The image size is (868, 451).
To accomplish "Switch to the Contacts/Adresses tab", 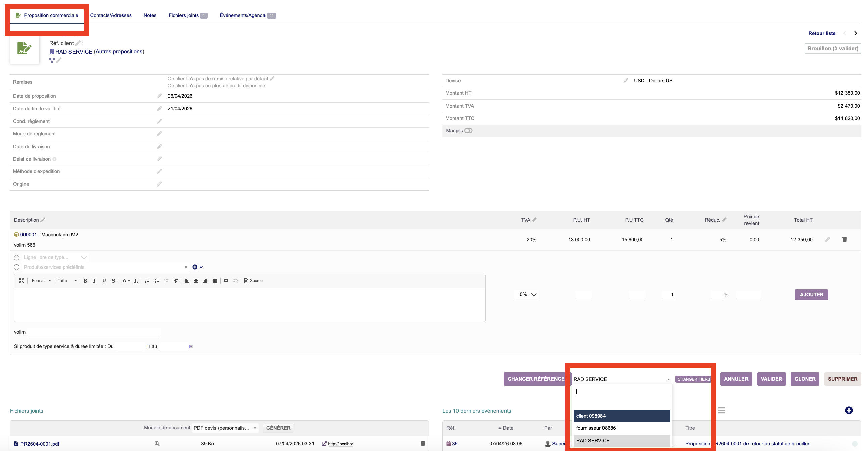I will 110,15.
